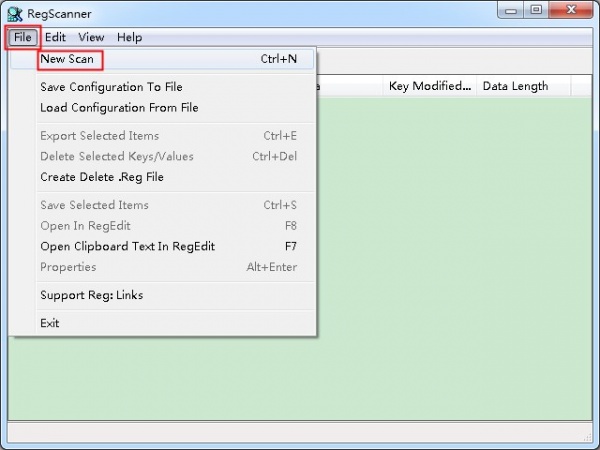The image size is (600, 450).
Task: Choose New Scan from the menu
Action: [x=162, y=59]
